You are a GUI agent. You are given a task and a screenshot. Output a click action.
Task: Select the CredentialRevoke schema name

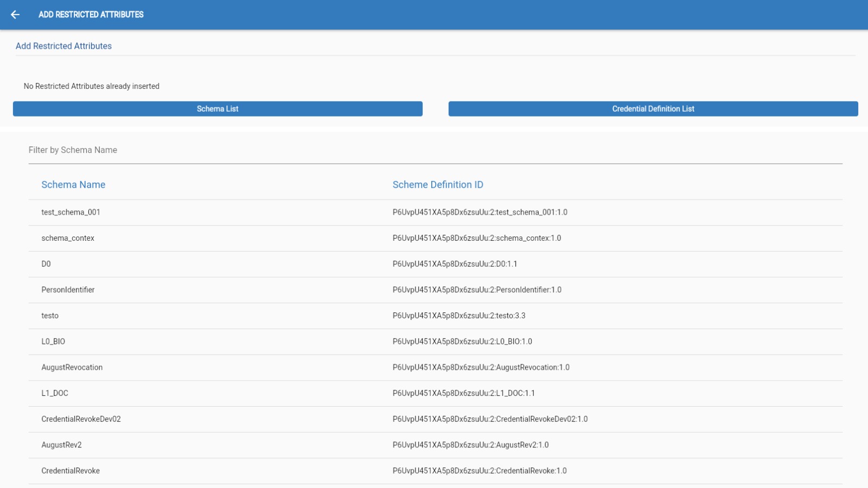pyautogui.click(x=71, y=471)
